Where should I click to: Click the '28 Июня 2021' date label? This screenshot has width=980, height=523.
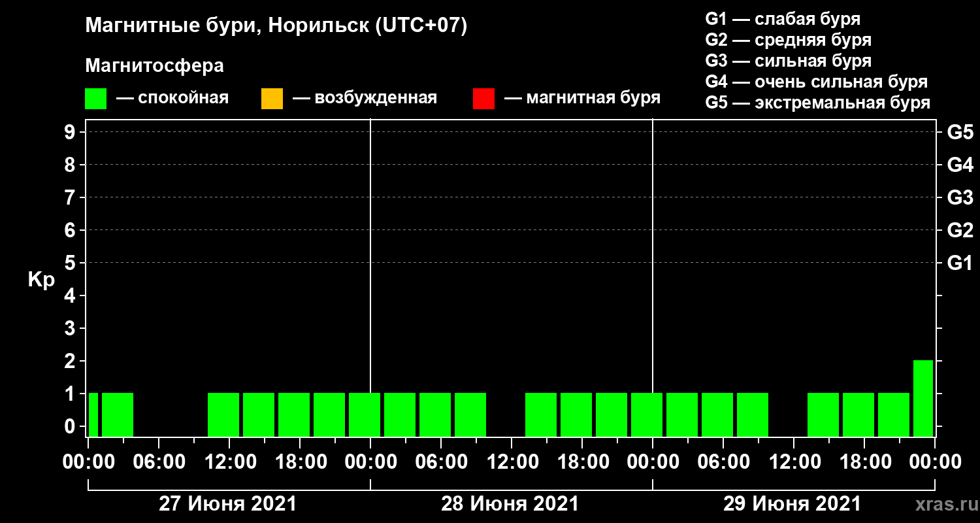point(510,504)
